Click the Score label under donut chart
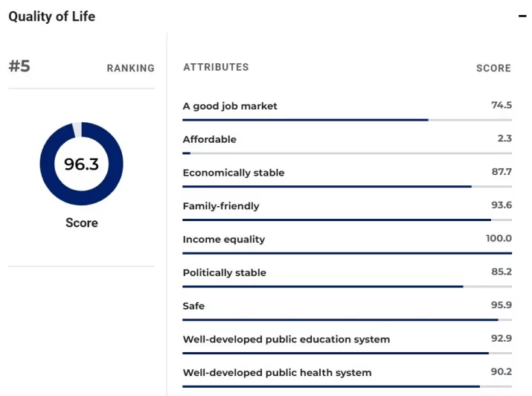532x396 pixels. (81, 223)
